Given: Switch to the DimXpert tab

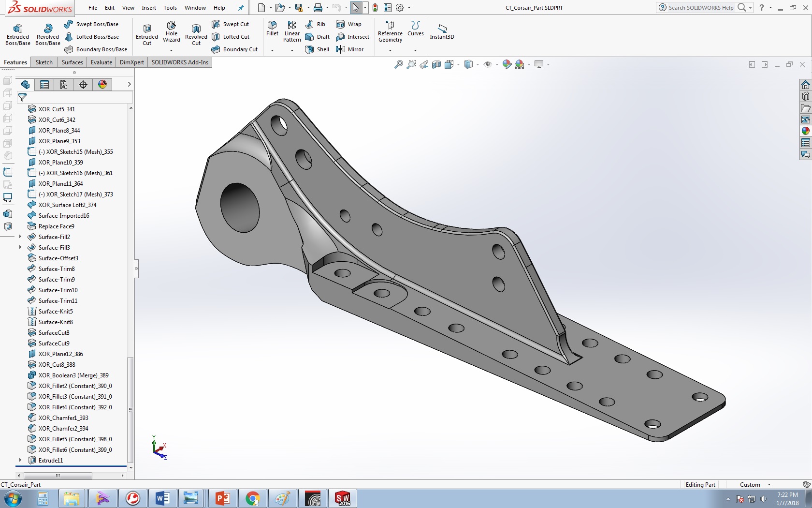Looking at the screenshot, I should 132,62.
